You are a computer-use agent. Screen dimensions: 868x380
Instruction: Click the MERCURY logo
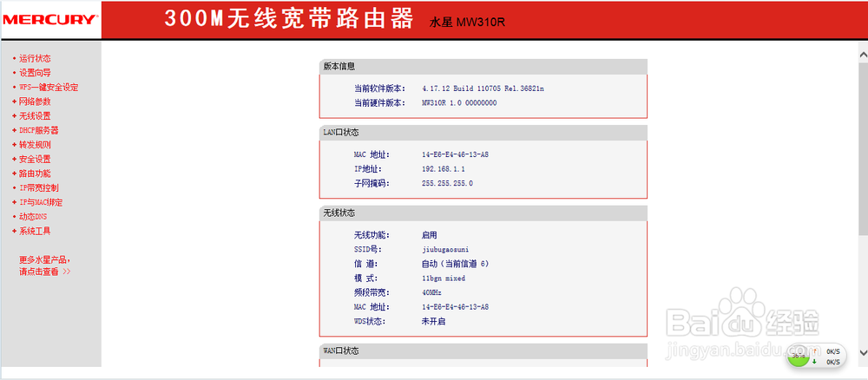[49, 20]
